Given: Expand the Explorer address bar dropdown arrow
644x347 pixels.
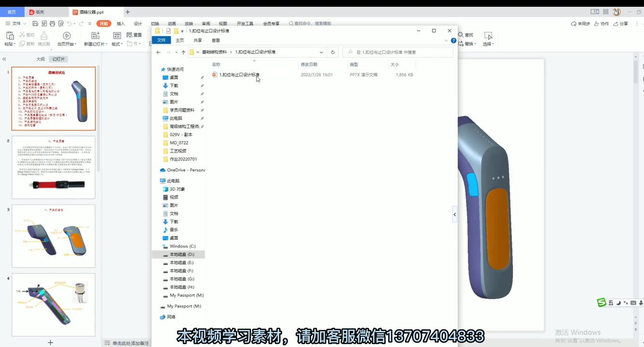Looking at the screenshot, I should [x=321, y=52].
